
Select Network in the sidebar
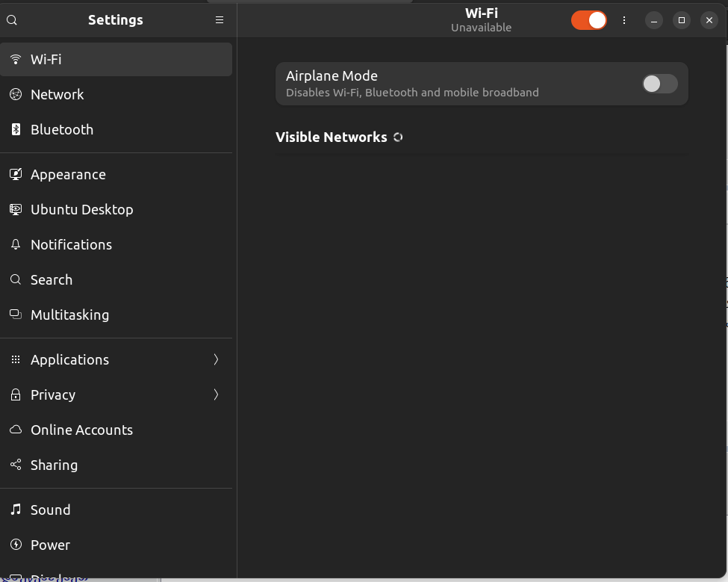tap(57, 94)
